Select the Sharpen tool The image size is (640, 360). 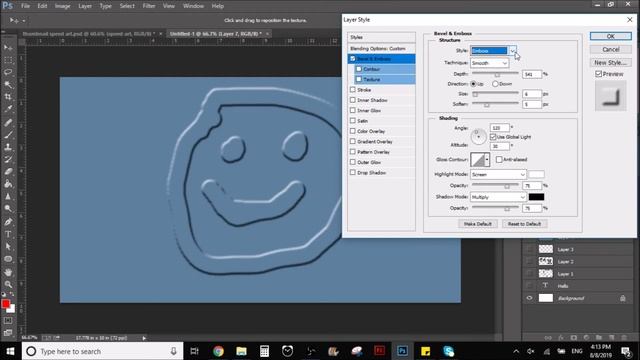coord(8,196)
